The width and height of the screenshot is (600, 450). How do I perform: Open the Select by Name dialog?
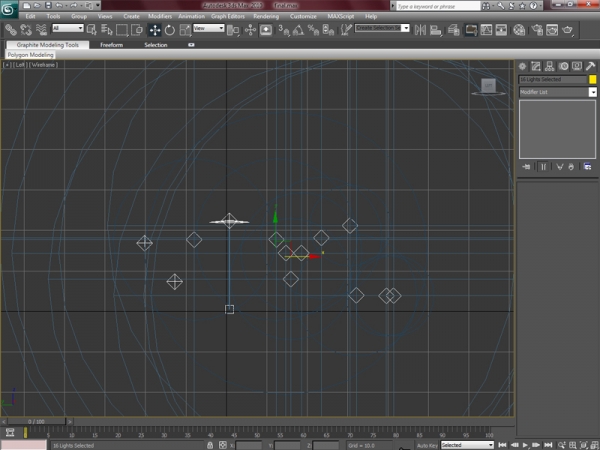point(107,30)
